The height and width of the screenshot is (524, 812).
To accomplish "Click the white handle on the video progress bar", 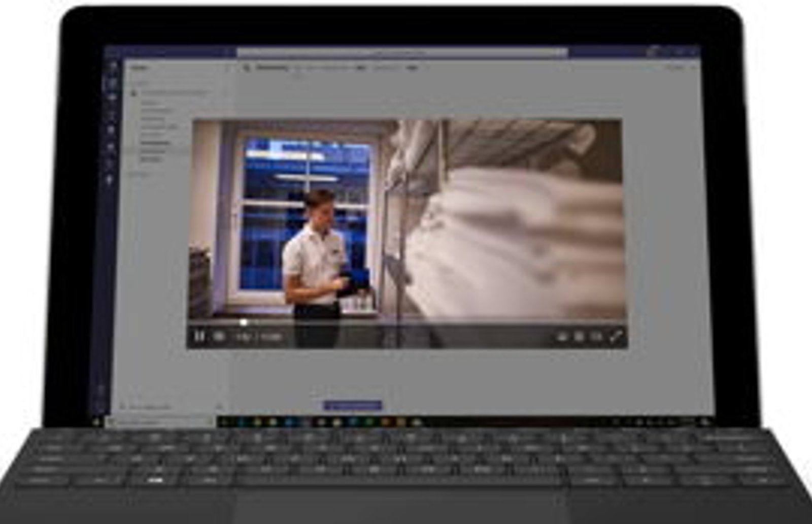I will pyautogui.click(x=244, y=322).
